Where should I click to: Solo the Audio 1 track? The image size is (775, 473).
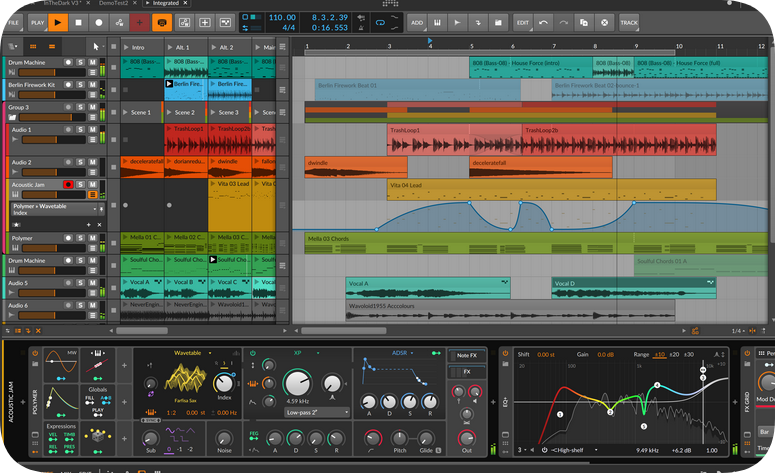(x=81, y=129)
